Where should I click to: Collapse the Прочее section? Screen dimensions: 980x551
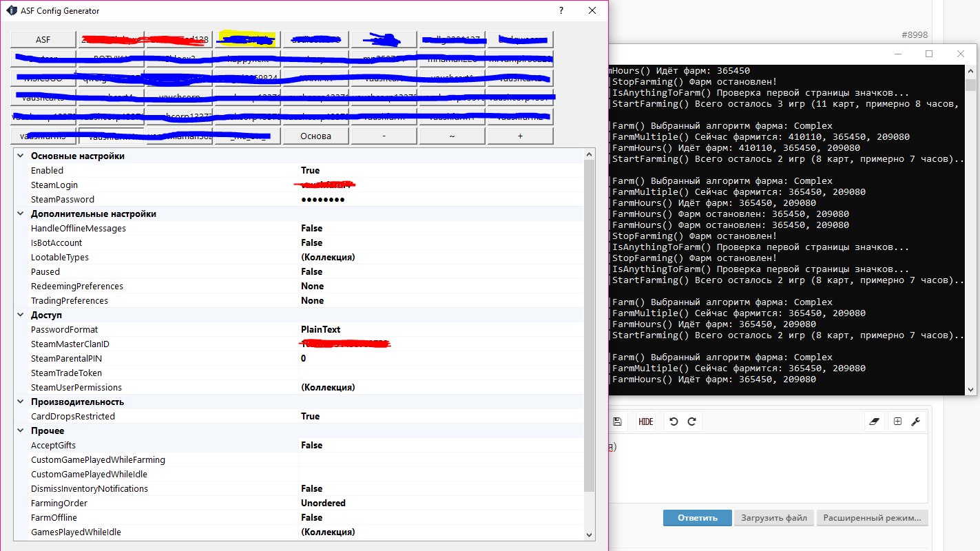click(20, 430)
